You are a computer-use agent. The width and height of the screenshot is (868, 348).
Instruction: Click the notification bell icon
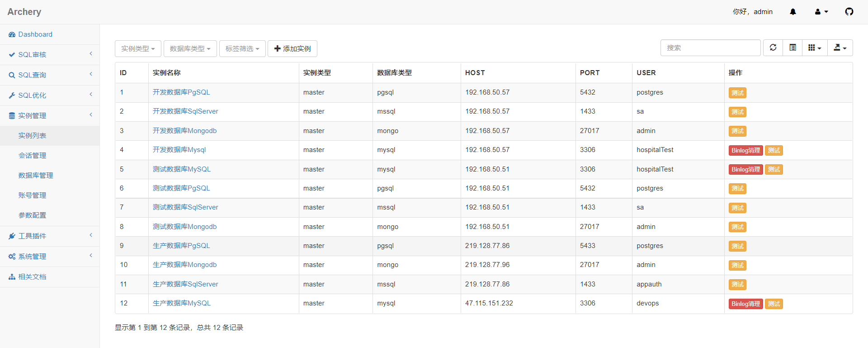[x=793, y=12]
